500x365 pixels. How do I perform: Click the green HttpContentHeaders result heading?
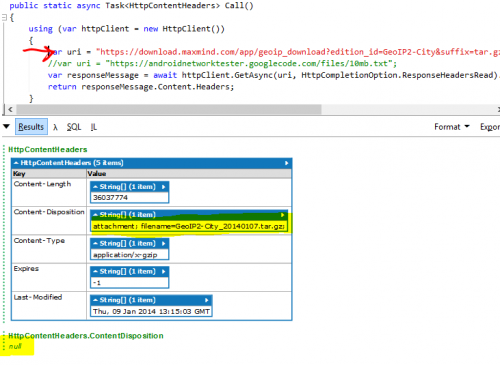(48, 149)
